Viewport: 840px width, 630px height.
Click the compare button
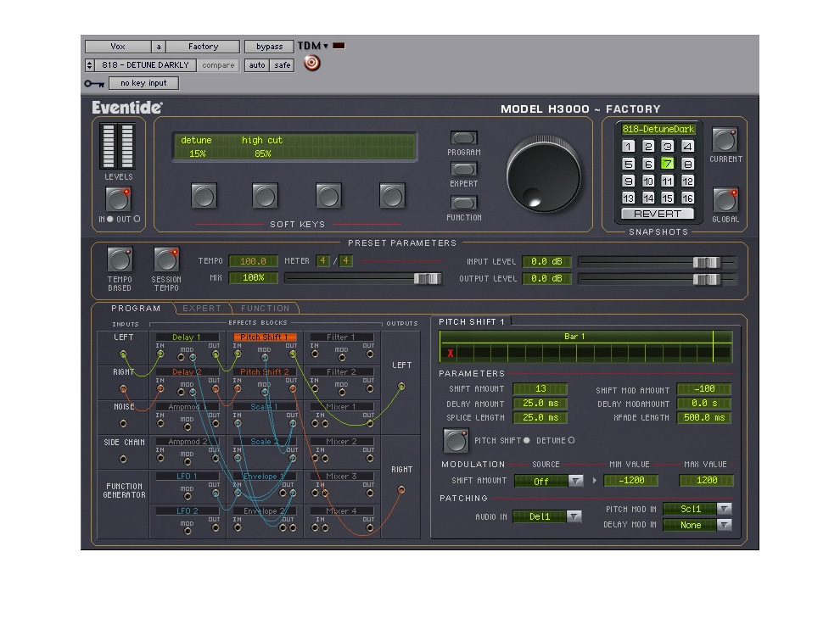click(218, 65)
